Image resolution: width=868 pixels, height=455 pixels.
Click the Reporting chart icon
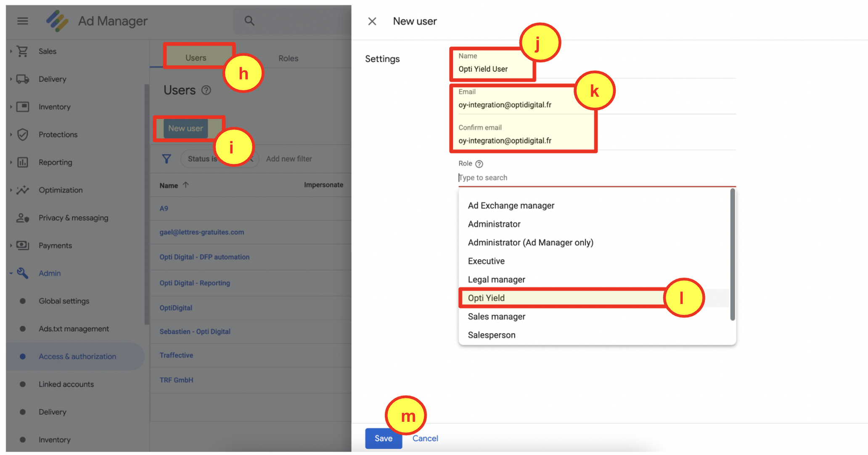click(23, 162)
